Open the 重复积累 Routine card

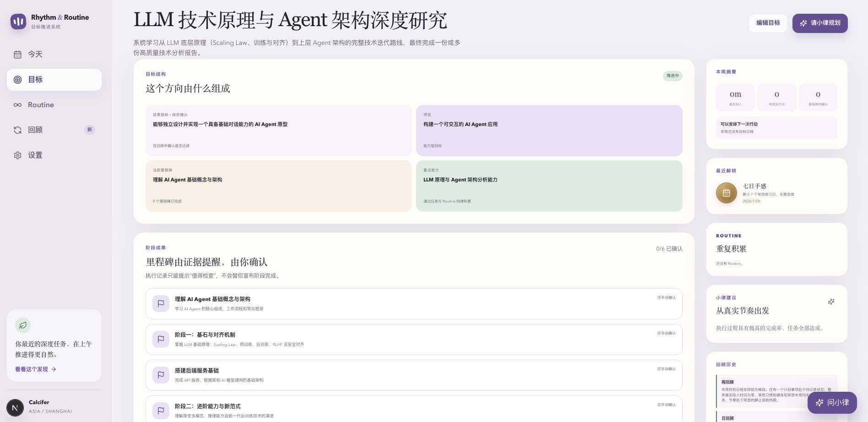777,250
